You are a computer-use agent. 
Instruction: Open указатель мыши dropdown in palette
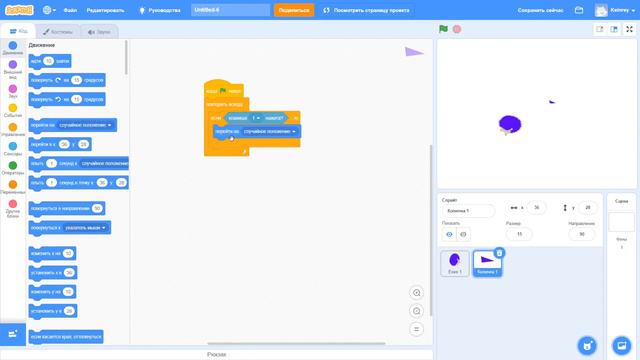[85, 227]
